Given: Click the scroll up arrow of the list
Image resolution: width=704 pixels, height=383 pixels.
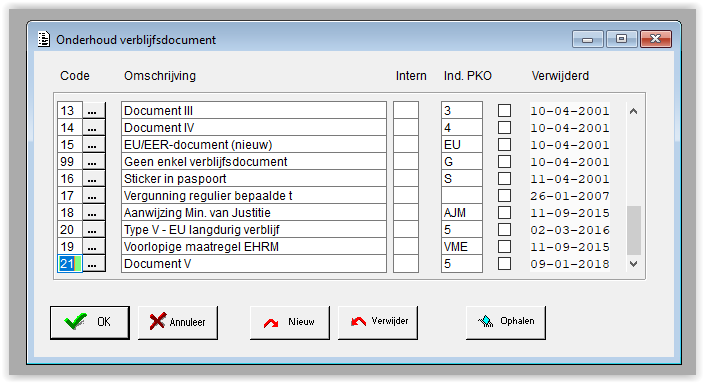Looking at the screenshot, I should 634,111.
